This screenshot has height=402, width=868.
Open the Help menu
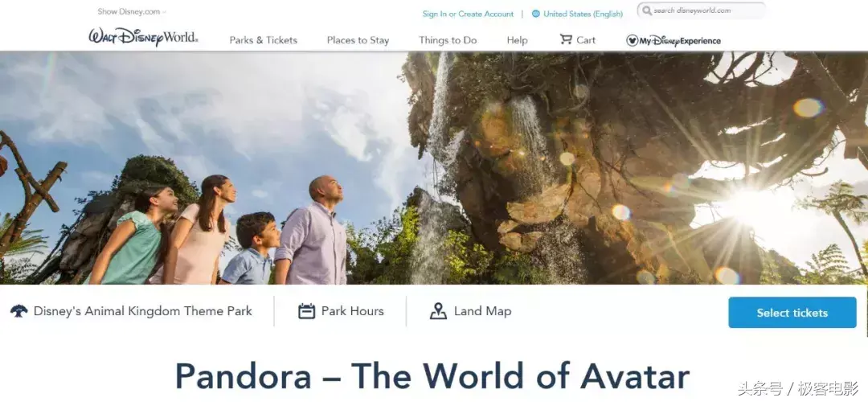(517, 40)
